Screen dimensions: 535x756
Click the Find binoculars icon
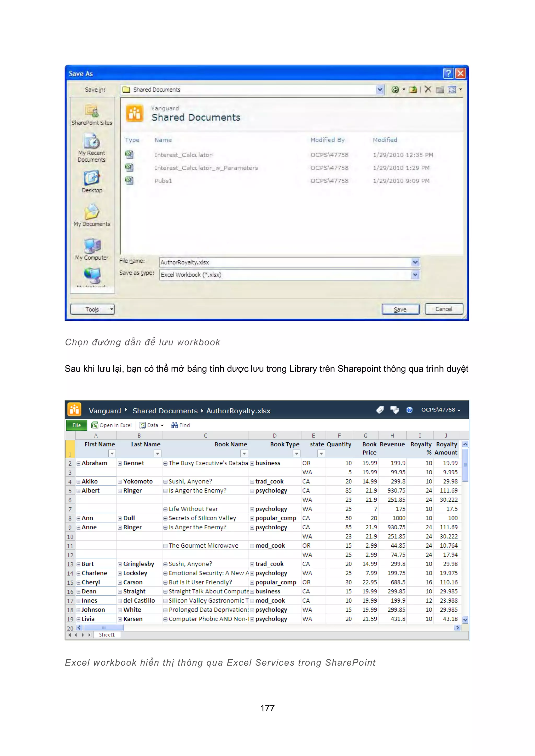(175, 425)
